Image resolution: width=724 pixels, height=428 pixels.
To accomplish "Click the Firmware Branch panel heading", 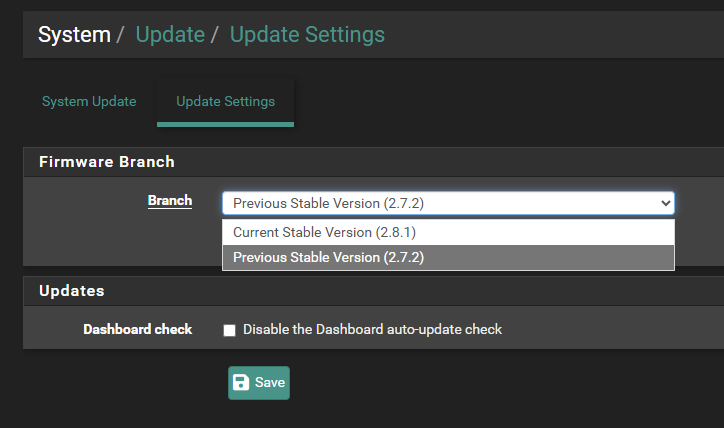I will point(107,162).
